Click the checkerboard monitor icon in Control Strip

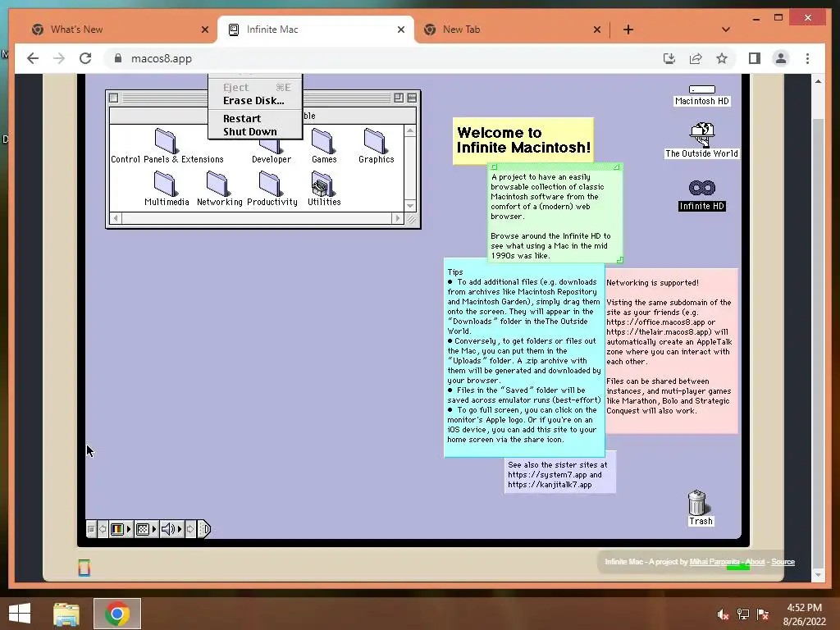point(143,529)
